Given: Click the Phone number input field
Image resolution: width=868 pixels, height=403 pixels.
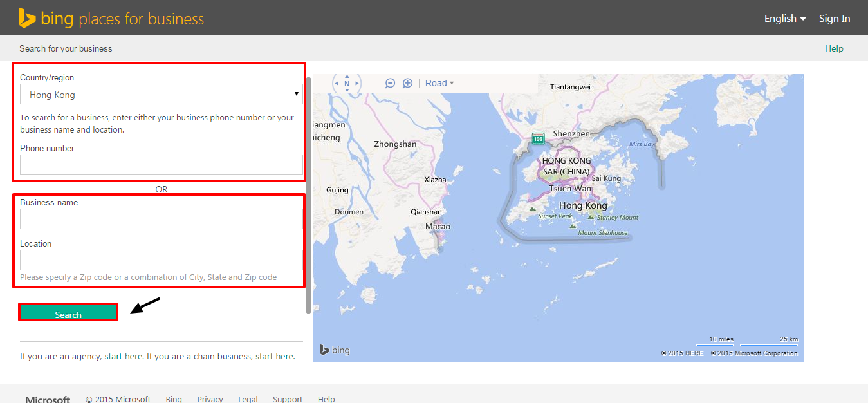Looking at the screenshot, I should coord(162,165).
